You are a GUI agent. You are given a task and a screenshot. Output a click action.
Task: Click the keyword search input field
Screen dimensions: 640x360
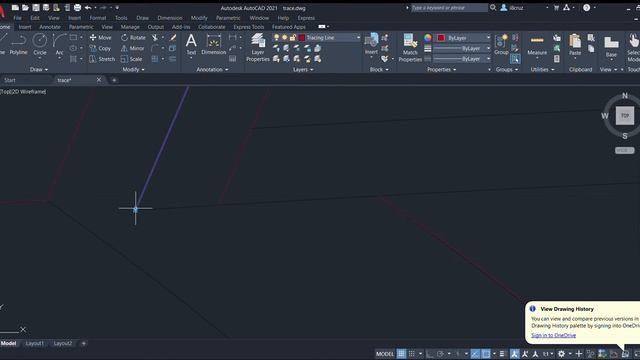pos(449,7)
